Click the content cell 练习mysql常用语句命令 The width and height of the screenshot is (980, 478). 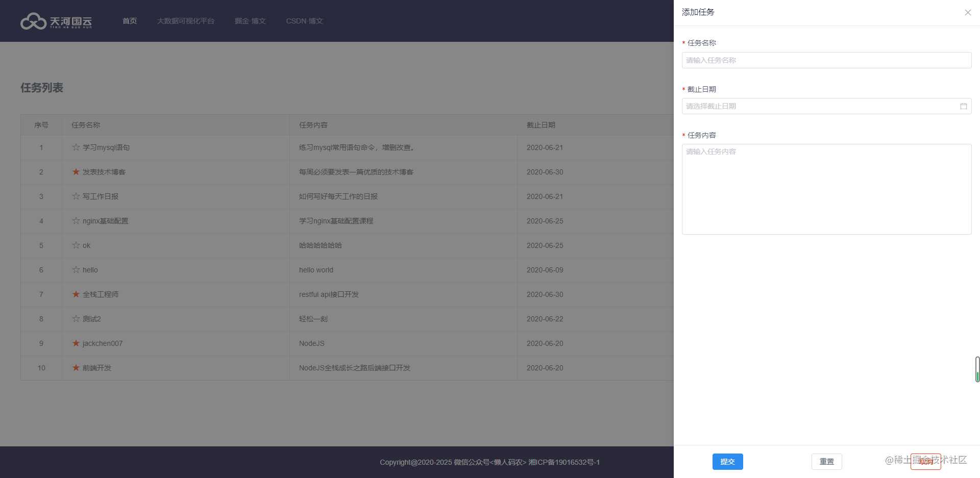357,147
